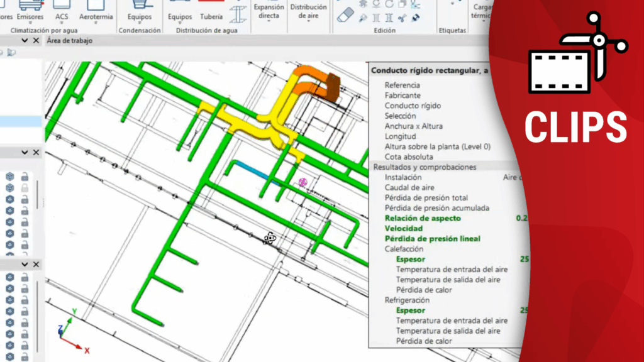Open the Expansión directa dropdown
Viewport: 644px width, 362px height.
(x=269, y=13)
